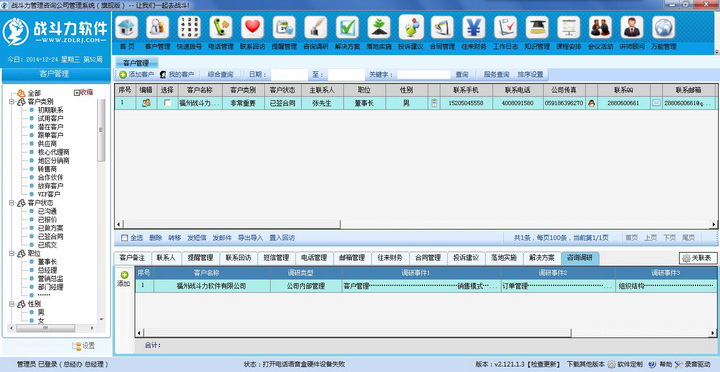This screenshot has height=372, width=720.
Task: Open 落地实施 sprout icon
Action: pyautogui.click(x=379, y=28)
